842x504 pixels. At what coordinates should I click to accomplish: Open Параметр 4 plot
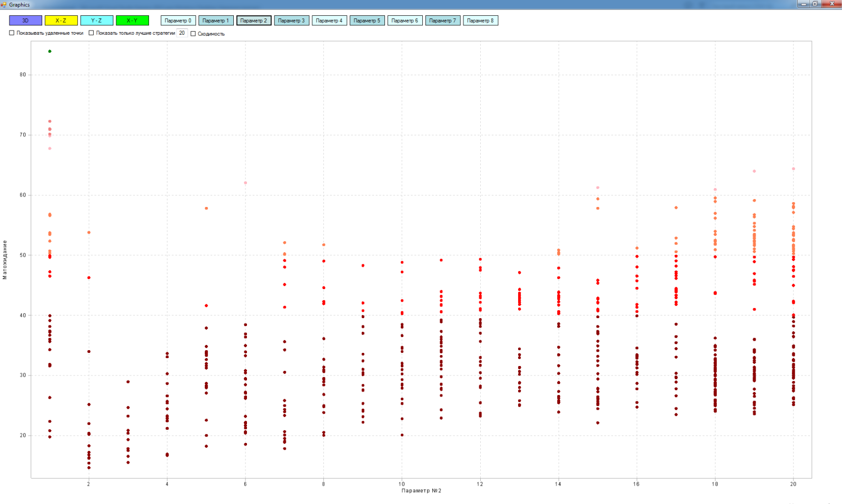329,21
